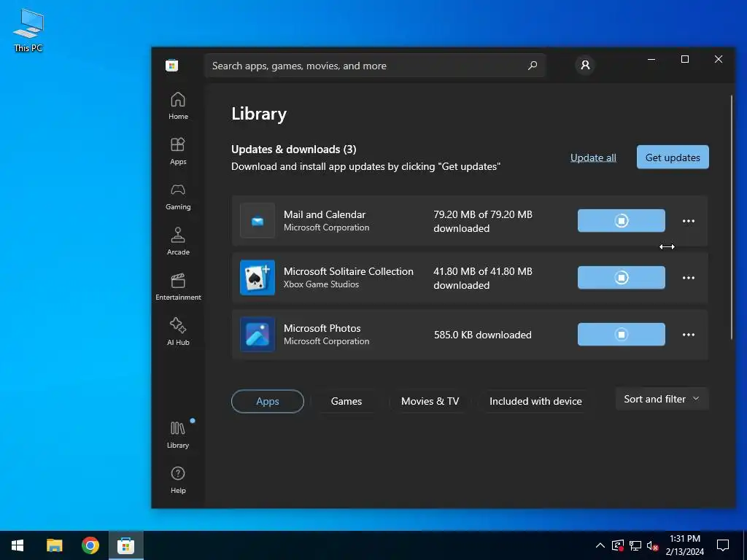Select the Apps filter tab
The height and width of the screenshot is (560, 747).
coord(267,402)
